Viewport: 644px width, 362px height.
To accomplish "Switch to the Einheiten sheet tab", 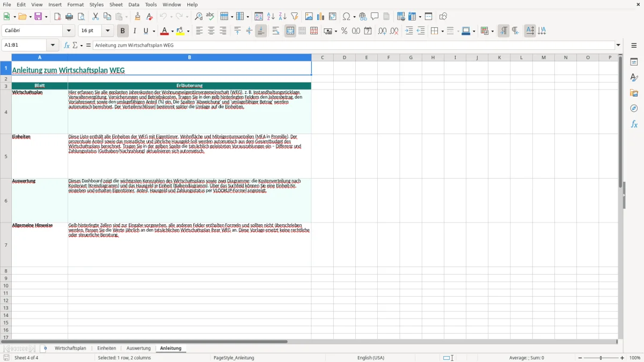I will 107,349.
